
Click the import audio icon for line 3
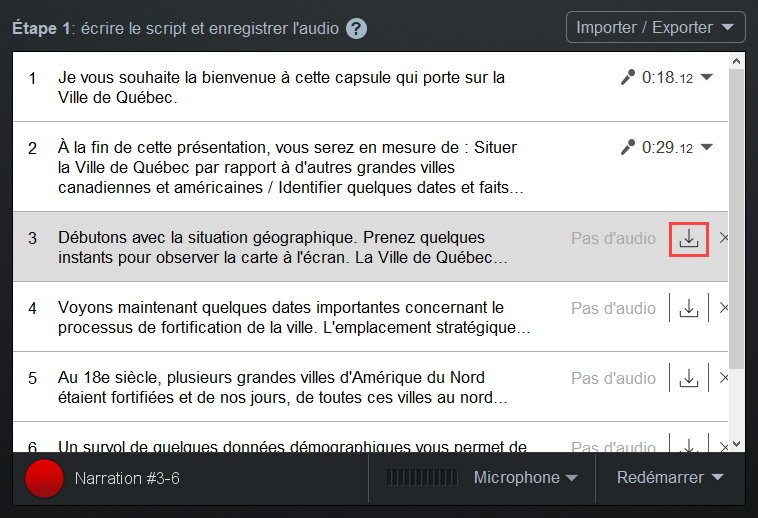coord(689,239)
